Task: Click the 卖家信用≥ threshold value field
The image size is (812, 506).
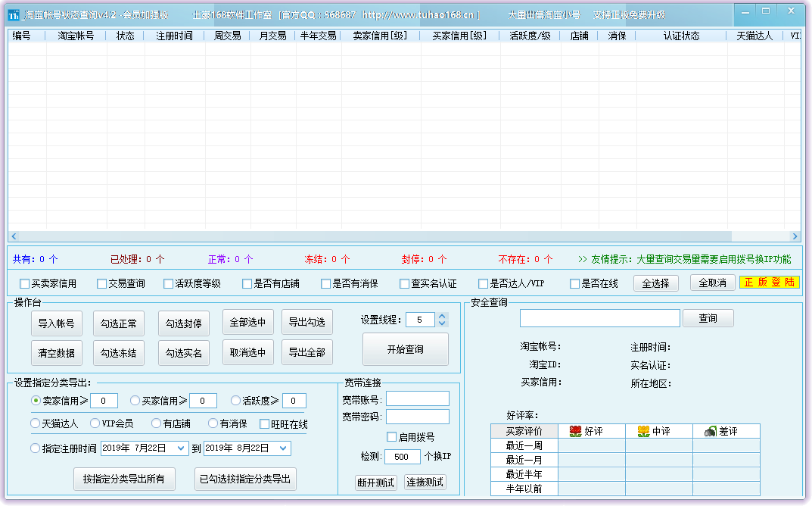Action: pos(104,401)
